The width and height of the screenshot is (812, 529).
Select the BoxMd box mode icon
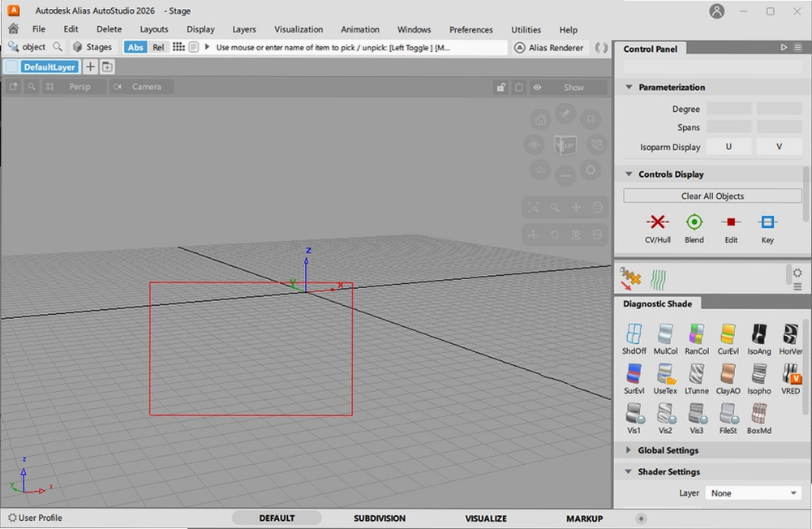click(x=759, y=419)
